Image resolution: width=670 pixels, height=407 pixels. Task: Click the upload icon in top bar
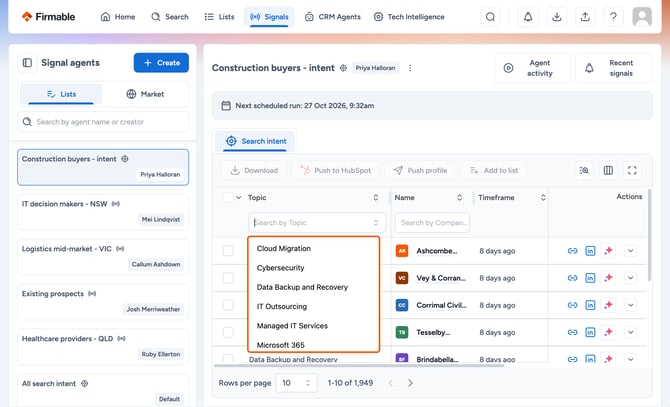click(x=585, y=17)
